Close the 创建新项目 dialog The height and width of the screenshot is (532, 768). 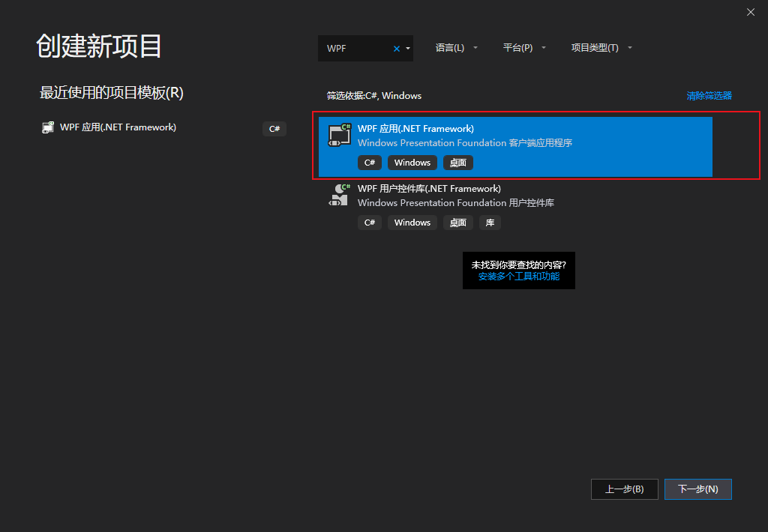[750, 12]
